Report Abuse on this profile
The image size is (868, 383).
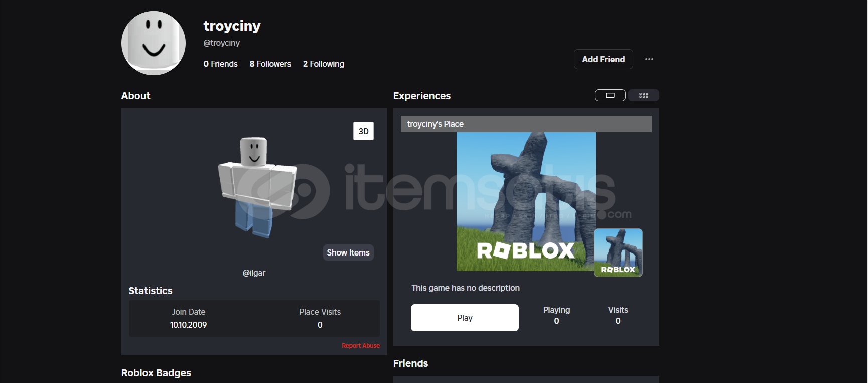click(x=361, y=346)
